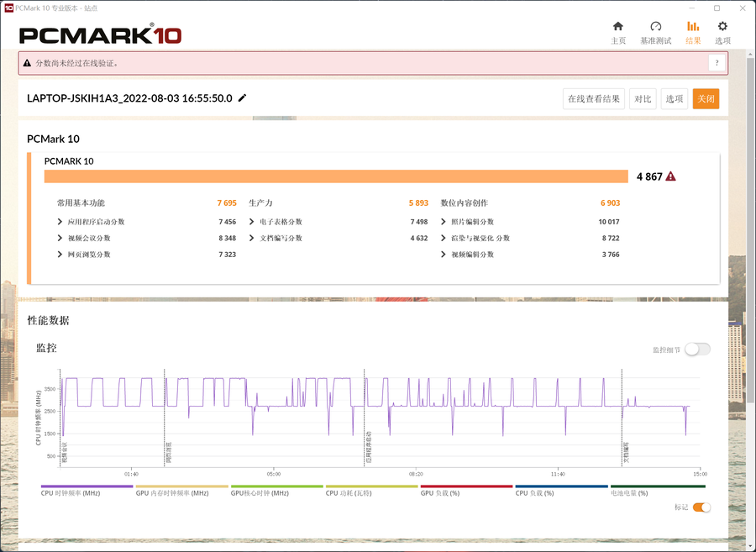This screenshot has height=552, width=756.
Task: Expand 网页浏览分数 details
Action: click(60, 255)
